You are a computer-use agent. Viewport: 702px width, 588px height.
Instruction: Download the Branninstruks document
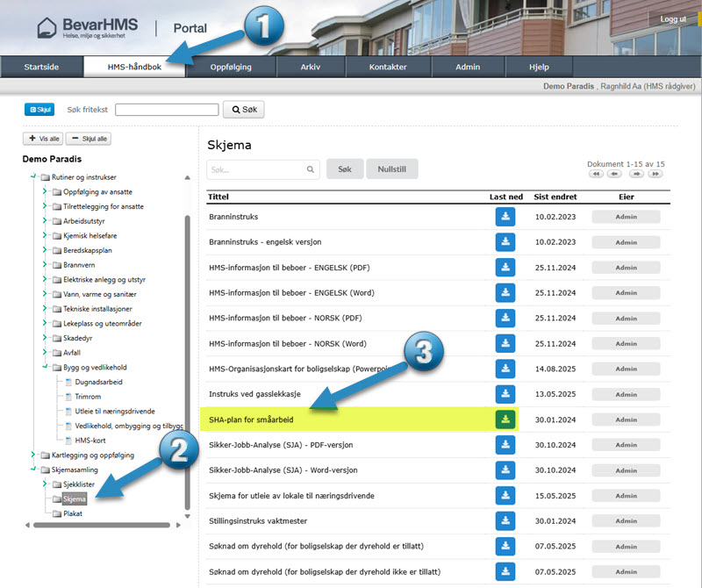tap(505, 216)
